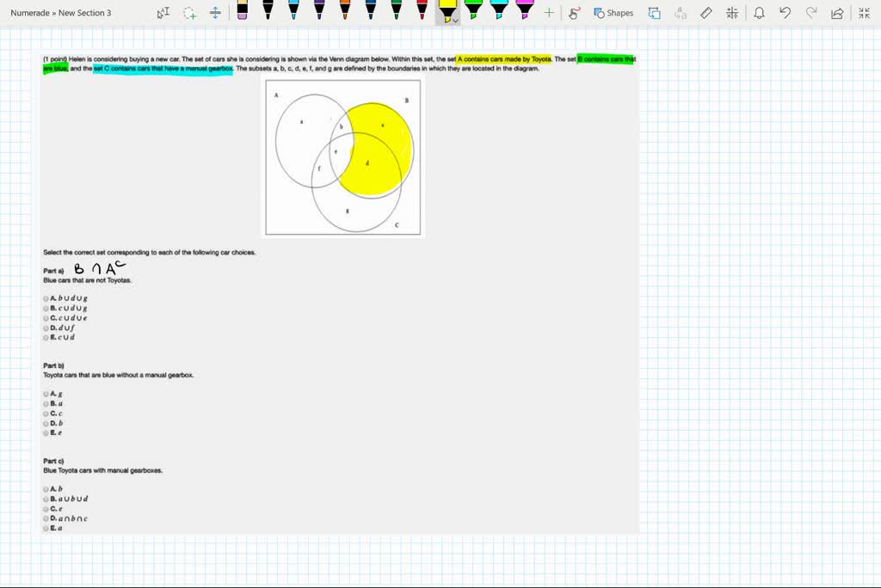This screenshot has width=881, height=588.
Task: Click the yellow region d in Venn diagram
Action: coord(370,163)
